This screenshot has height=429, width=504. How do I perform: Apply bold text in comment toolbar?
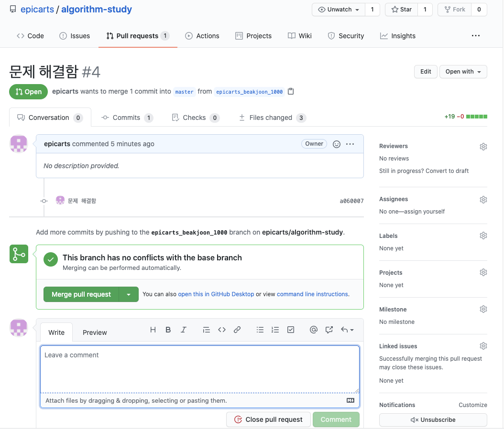coord(168,330)
